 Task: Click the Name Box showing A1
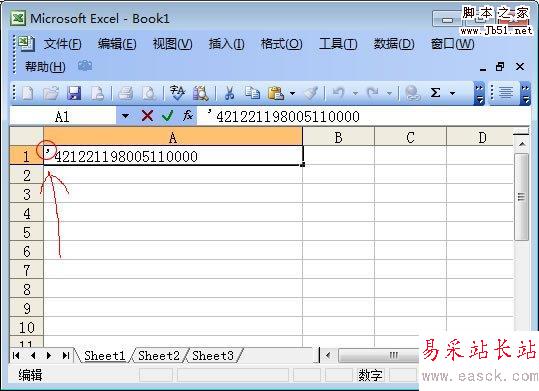(x=63, y=117)
